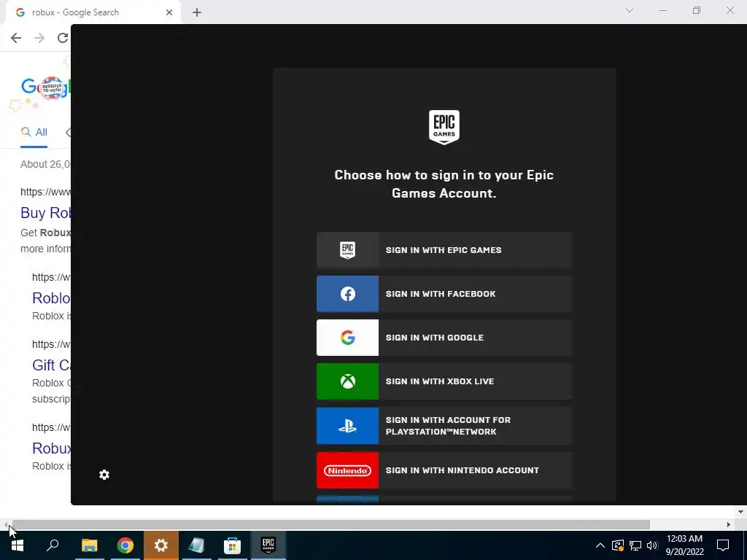Click the Google G logo icon
This screenshot has height=560, width=747.
pos(348,338)
